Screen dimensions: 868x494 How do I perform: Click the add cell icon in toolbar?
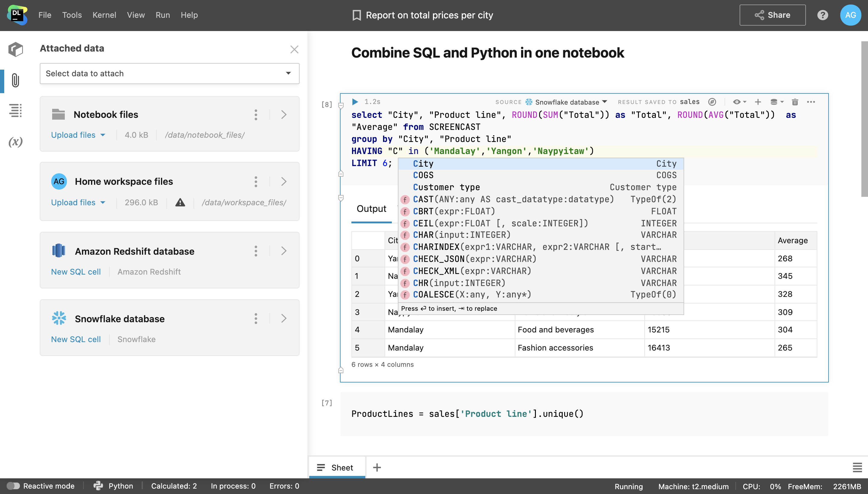pos(758,101)
